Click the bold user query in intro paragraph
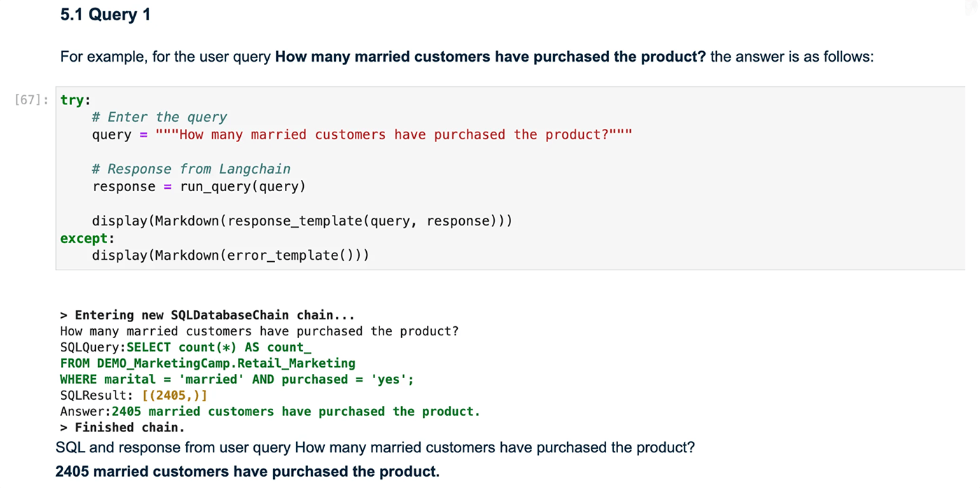Image resolution: width=980 pixels, height=488 pixels. [x=490, y=57]
